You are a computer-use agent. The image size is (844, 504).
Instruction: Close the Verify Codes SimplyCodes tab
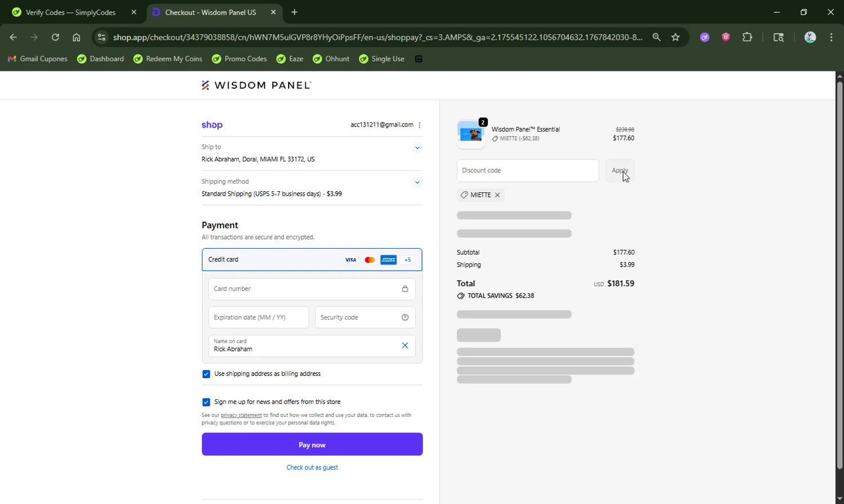click(x=133, y=12)
